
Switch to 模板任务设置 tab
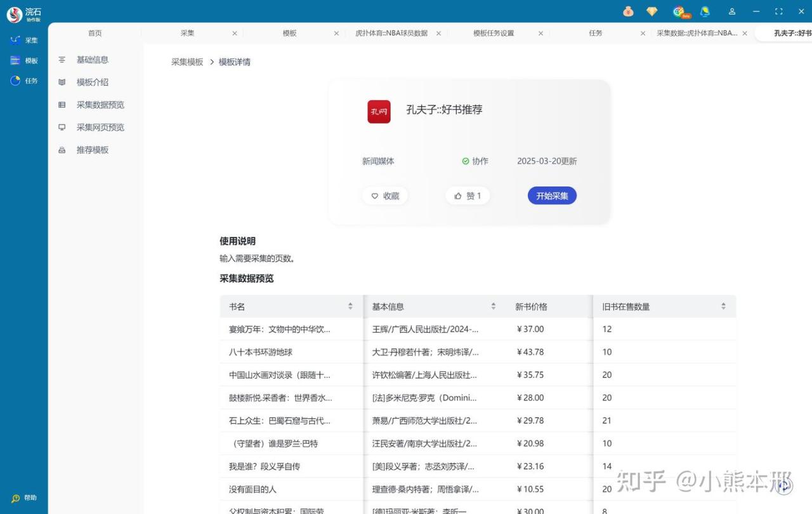pyautogui.click(x=494, y=33)
